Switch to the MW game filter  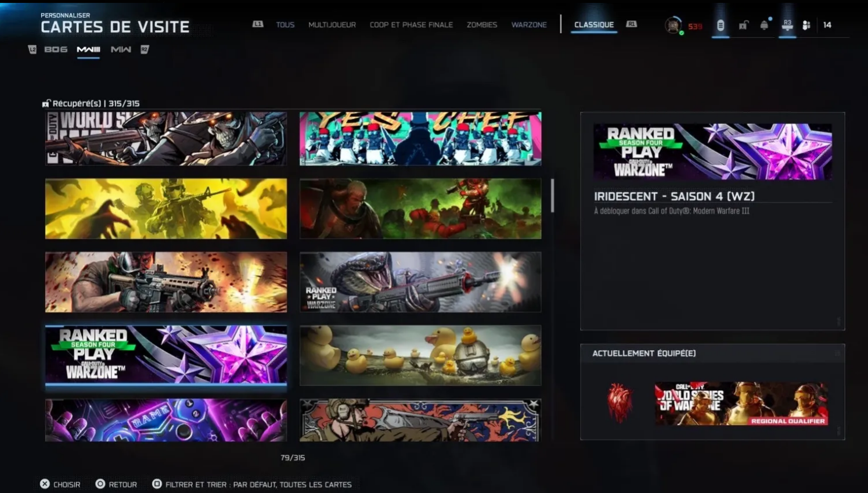(121, 49)
